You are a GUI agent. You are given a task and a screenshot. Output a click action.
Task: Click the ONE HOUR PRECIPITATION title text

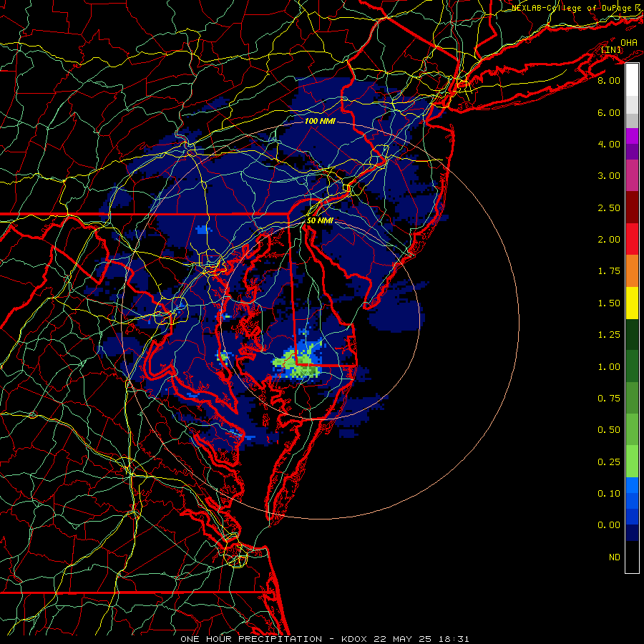tap(251, 639)
